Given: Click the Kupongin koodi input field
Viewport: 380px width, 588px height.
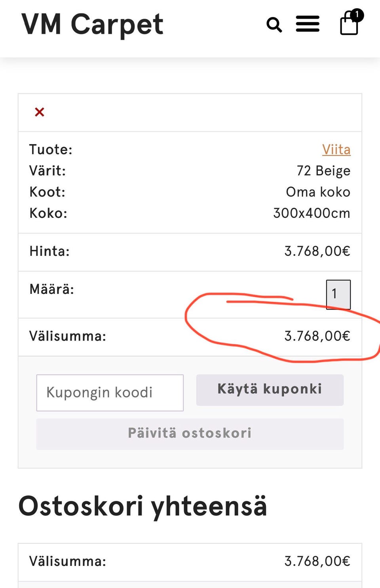Looking at the screenshot, I should (110, 392).
